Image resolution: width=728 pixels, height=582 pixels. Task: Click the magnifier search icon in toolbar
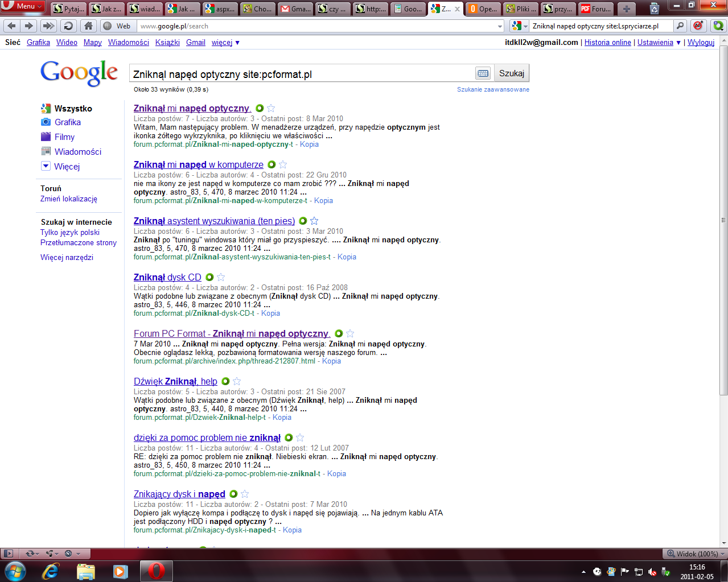680,26
